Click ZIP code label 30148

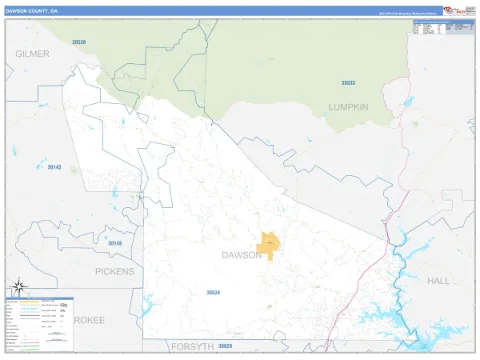[x=115, y=243]
